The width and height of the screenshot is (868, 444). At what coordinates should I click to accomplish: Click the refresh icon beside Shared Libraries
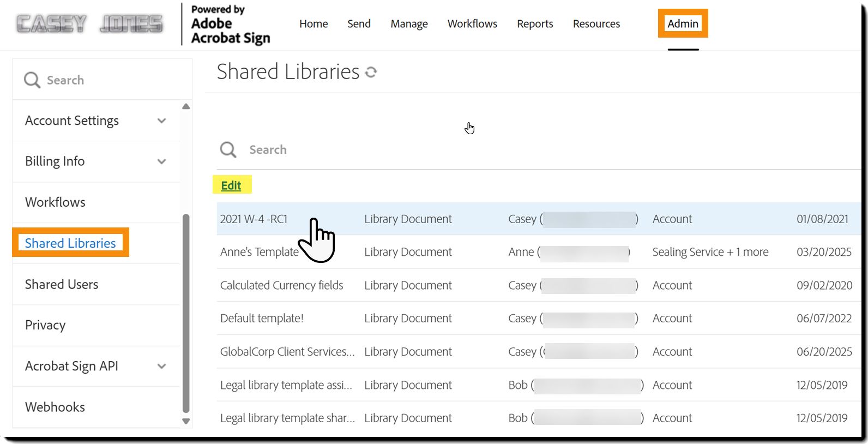click(x=371, y=72)
